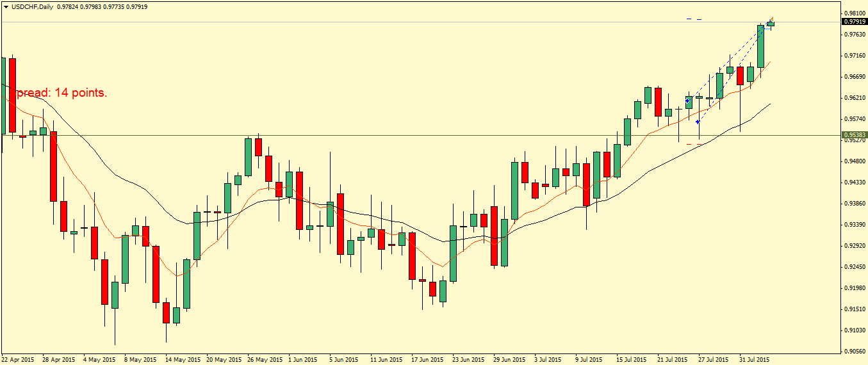This screenshot has height=365, width=868.
Task: Click the 0.96690 price scale label
Action: 855,76
